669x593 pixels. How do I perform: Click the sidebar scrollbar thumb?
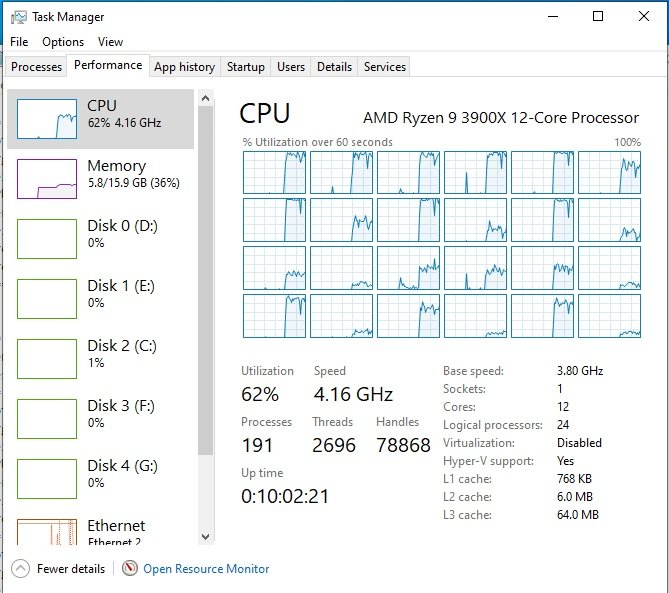point(205,280)
